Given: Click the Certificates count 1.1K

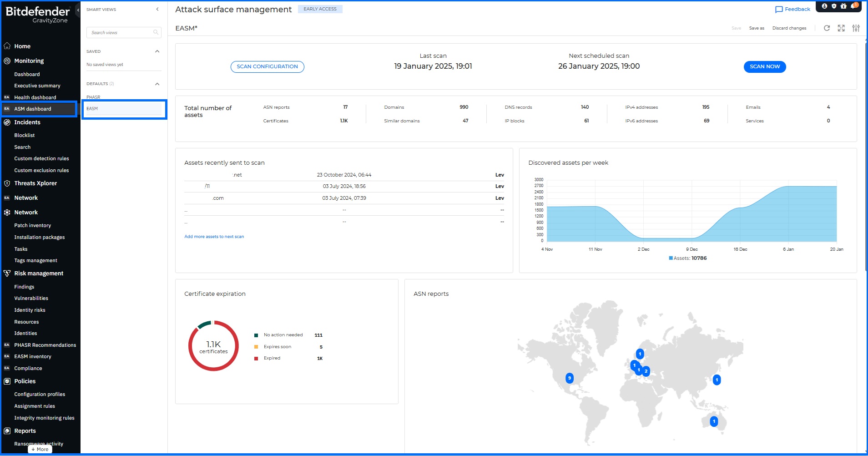Looking at the screenshot, I should click(x=344, y=121).
